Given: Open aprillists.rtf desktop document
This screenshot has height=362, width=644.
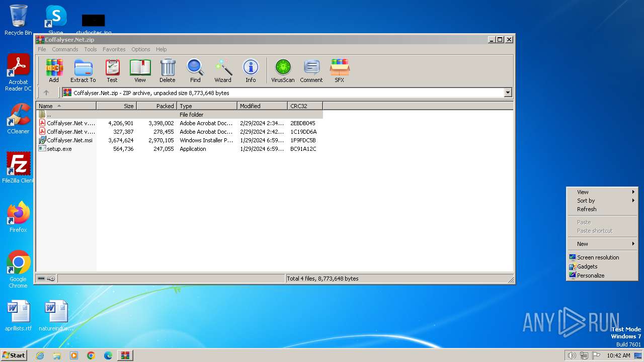Looking at the screenshot, I should pos(18,316).
